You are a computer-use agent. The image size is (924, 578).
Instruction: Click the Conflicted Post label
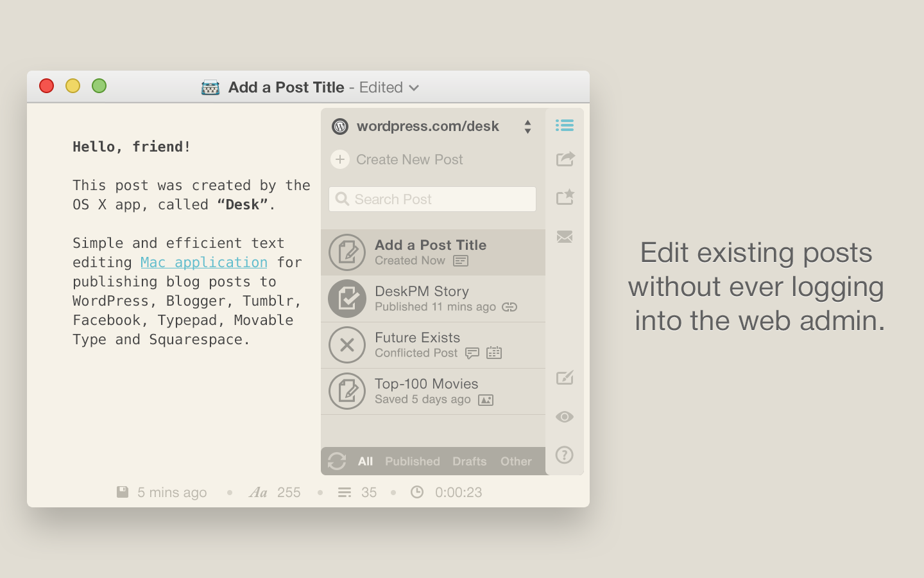416,353
